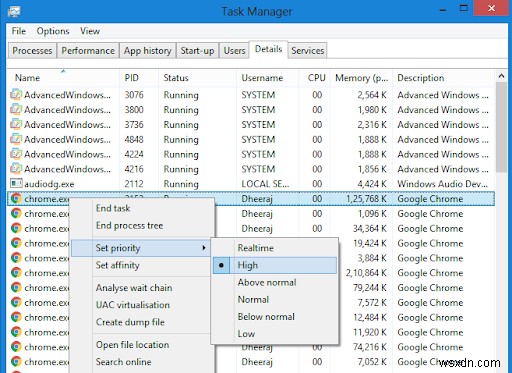512x373 pixels.
Task: Sort by the CPU column header
Action: tap(314, 78)
